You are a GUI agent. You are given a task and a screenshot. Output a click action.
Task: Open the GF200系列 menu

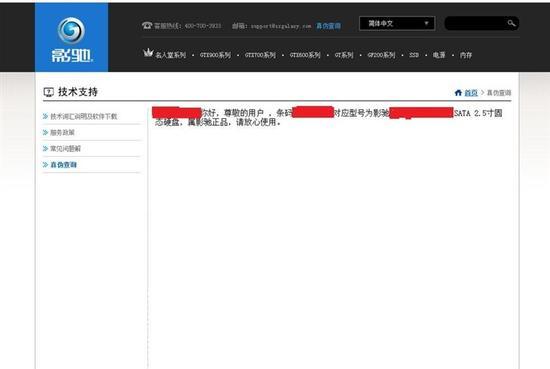click(x=381, y=55)
